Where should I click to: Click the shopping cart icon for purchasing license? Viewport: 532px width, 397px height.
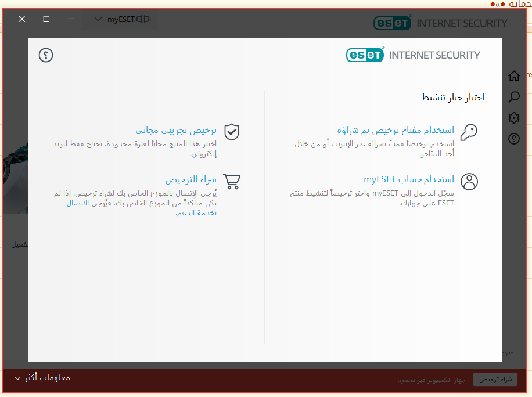[232, 182]
